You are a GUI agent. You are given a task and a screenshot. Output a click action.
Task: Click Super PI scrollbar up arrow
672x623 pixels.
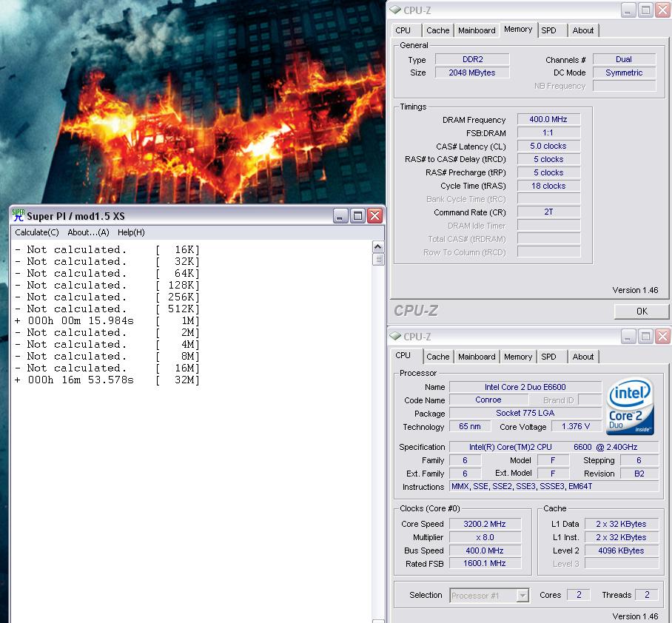point(377,247)
